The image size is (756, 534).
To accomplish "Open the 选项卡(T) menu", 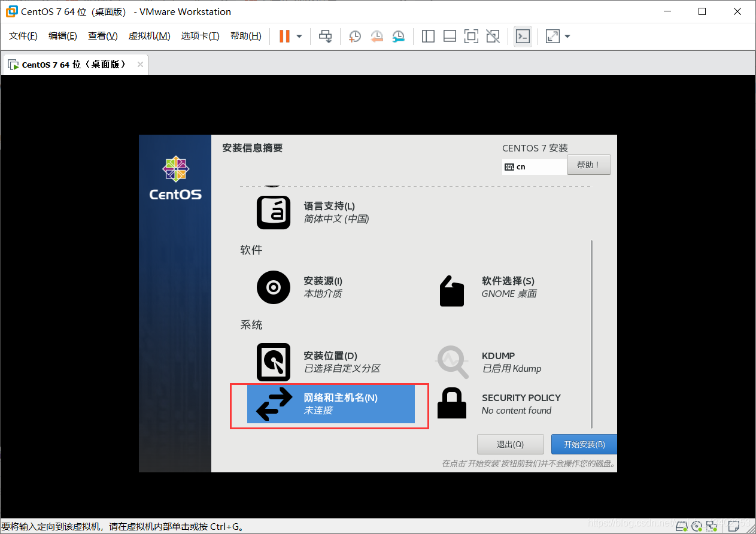I will 201,36.
